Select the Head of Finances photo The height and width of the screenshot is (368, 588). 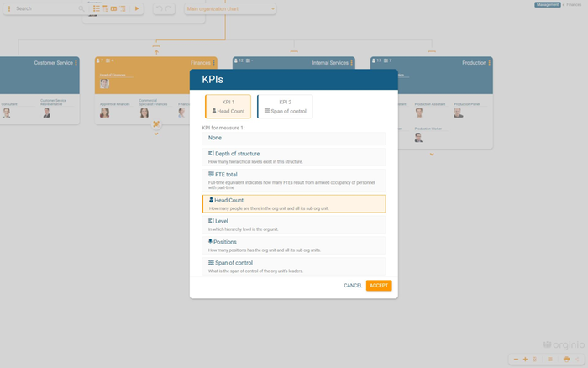point(105,84)
